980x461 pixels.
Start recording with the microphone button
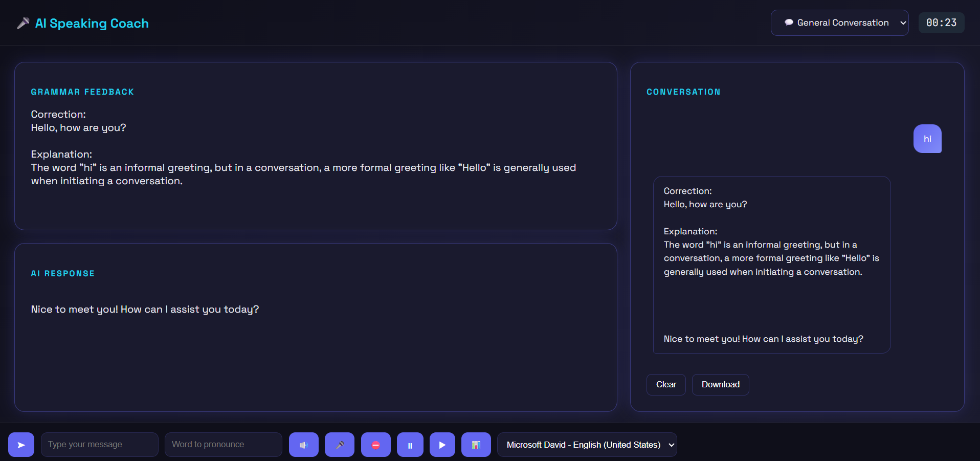[x=339, y=445]
